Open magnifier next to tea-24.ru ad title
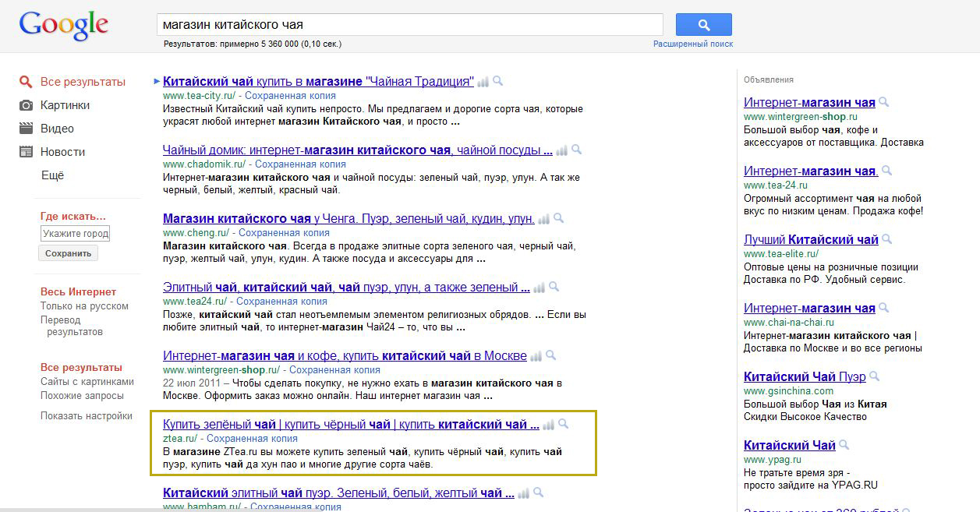The height and width of the screenshot is (512, 980). [x=887, y=171]
